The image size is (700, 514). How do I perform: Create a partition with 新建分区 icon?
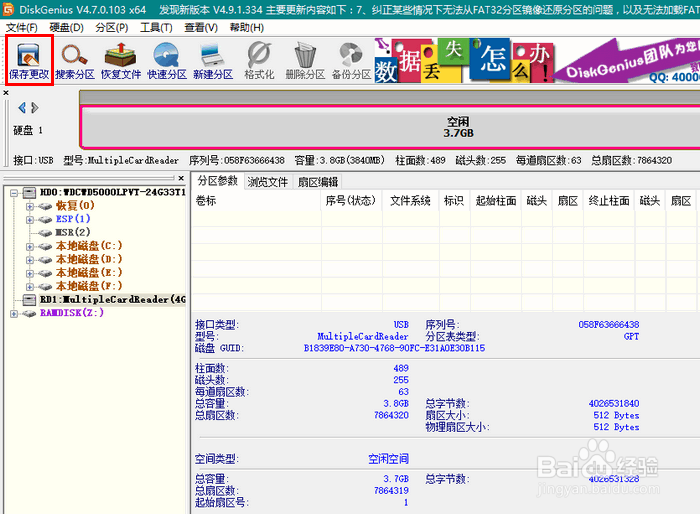213,61
